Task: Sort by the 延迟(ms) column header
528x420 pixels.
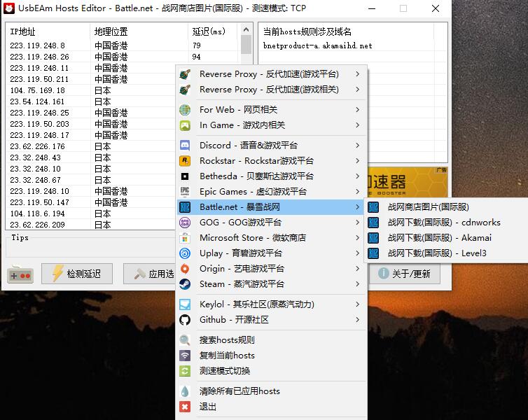Action: click(x=210, y=32)
